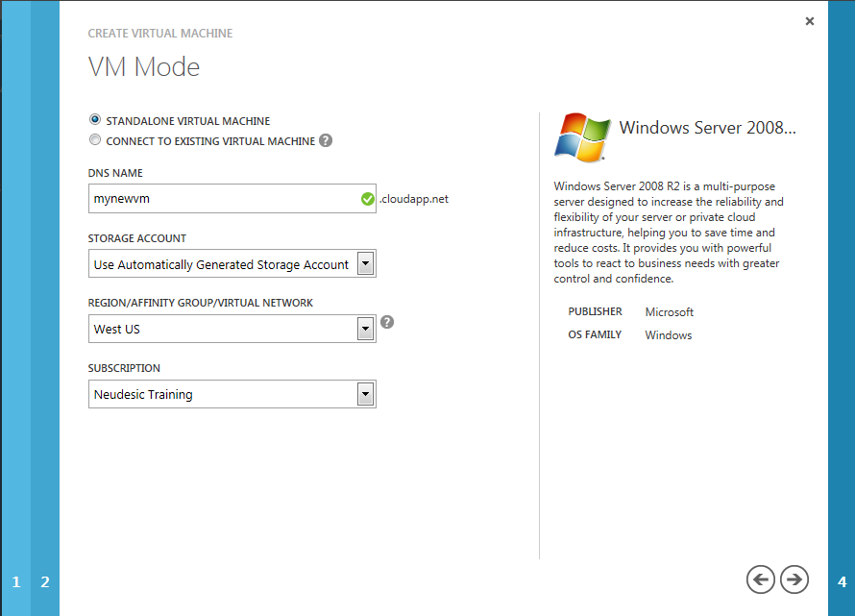Screen dimensions: 855x616
Task: Select Connect To Existing Virtual Machine option
Action: 94,138
